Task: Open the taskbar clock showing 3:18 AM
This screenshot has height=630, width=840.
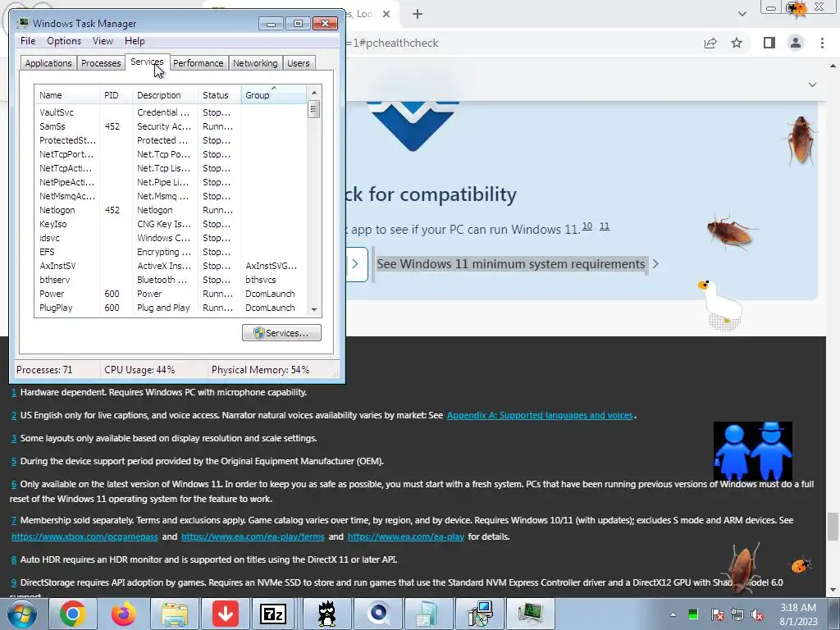Action: (x=798, y=614)
